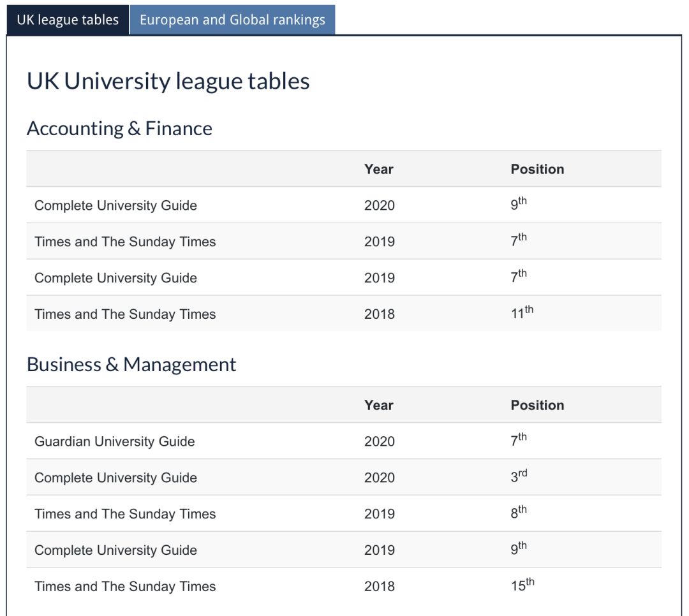Screen dimensions: 689x616
Task: Click the UK University league tables heading
Action: pos(168,82)
